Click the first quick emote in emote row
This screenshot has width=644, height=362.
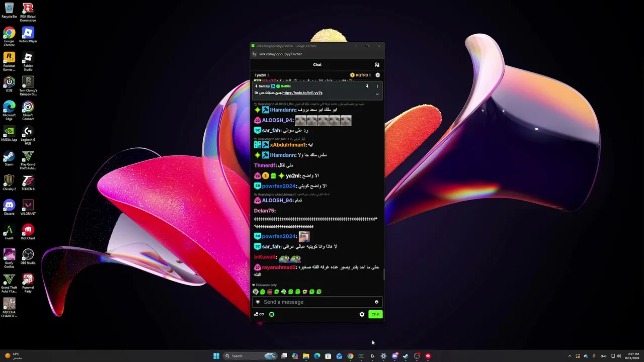pyautogui.click(x=256, y=292)
